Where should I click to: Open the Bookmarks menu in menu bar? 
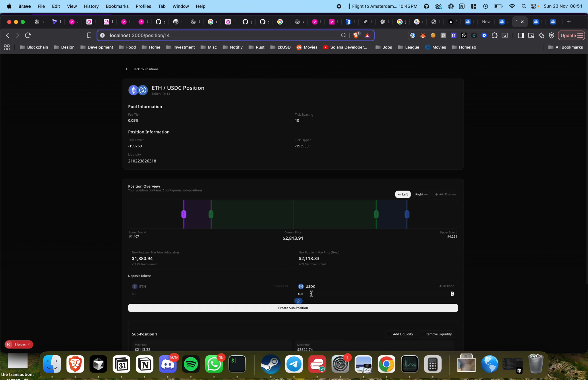pos(117,6)
